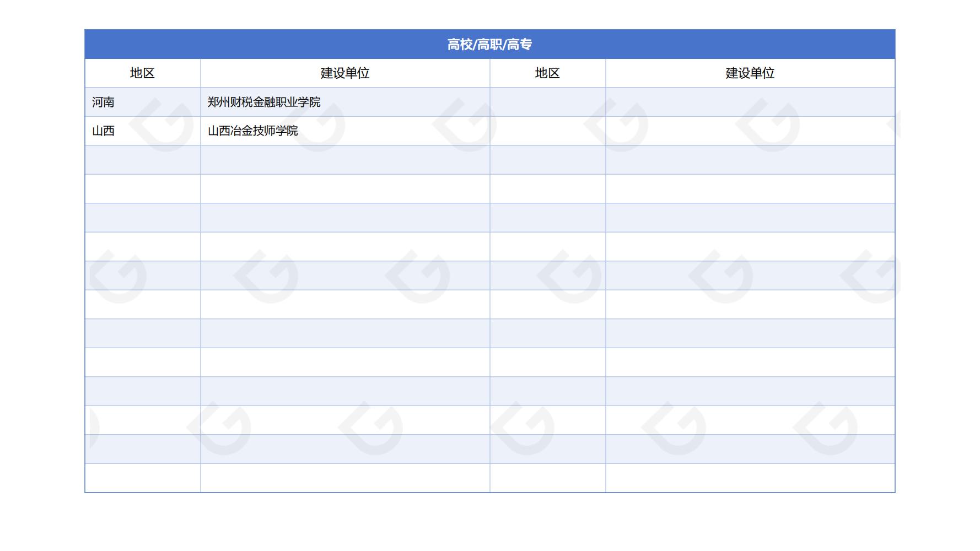Viewport: 980px width, 551px height.
Task: Select the empty cell directly below 山西
Action: (142, 160)
